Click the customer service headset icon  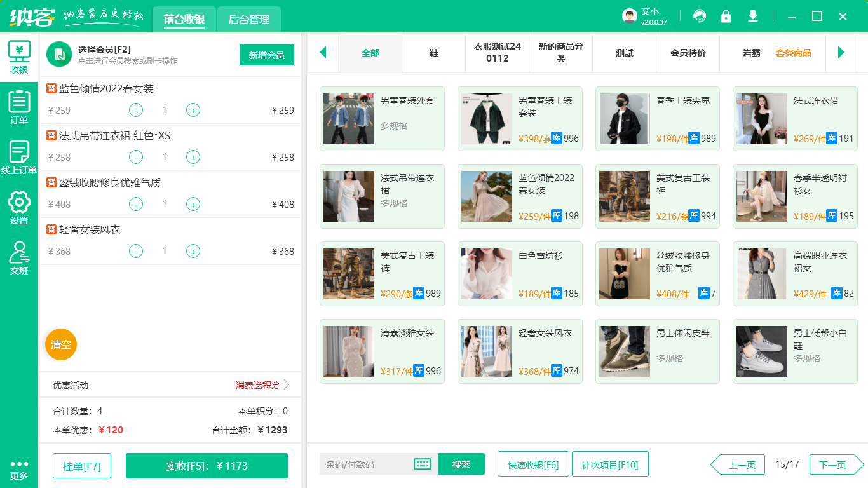700,17
